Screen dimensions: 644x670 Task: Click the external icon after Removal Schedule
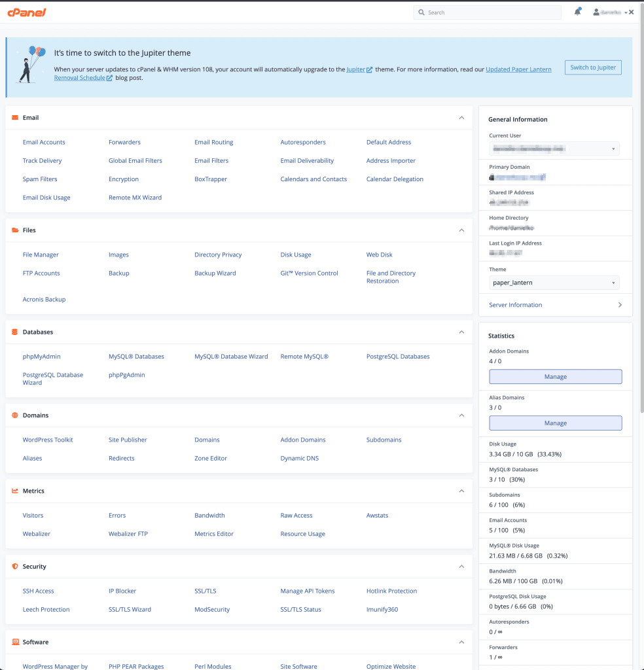pyautogui.click(x=109, y=79)
